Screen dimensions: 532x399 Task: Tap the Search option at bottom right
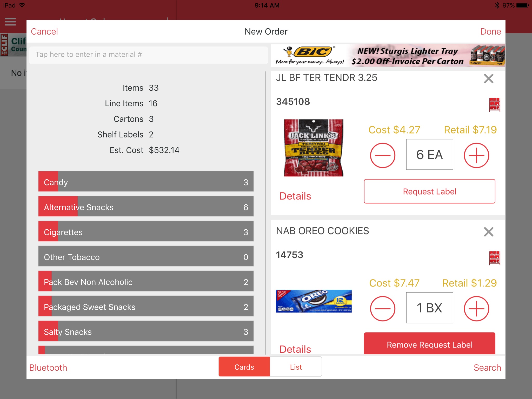coord(487,367)
